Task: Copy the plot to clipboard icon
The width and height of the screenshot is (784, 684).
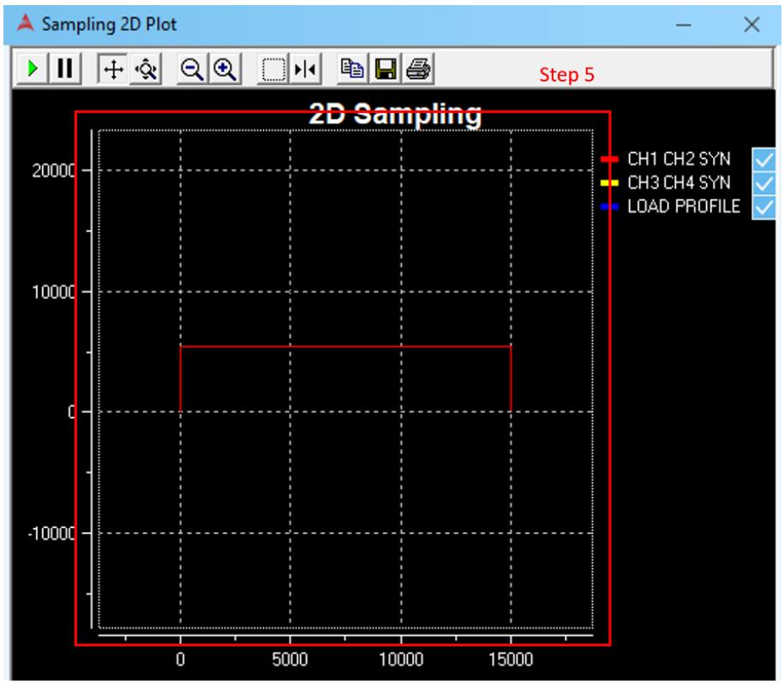Action: pyautogui.click(x=352, y=69)
